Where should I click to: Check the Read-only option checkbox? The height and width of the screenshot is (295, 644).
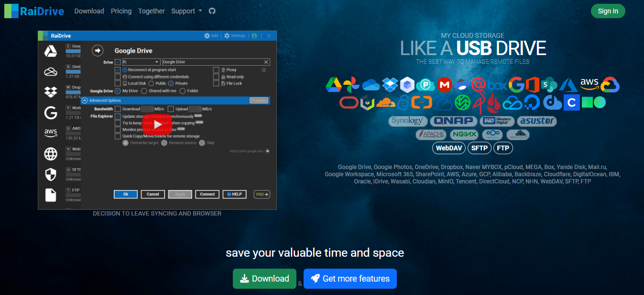pos(216,77)
